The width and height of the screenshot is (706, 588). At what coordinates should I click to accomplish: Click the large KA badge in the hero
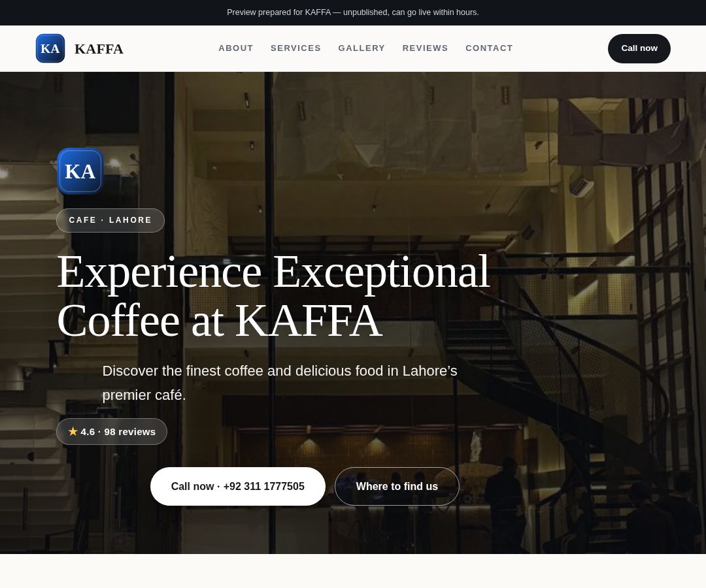coord(80,171)
